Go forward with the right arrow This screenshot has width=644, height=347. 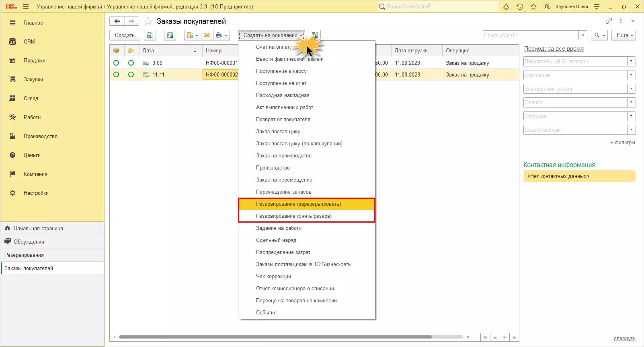(131, 21)
